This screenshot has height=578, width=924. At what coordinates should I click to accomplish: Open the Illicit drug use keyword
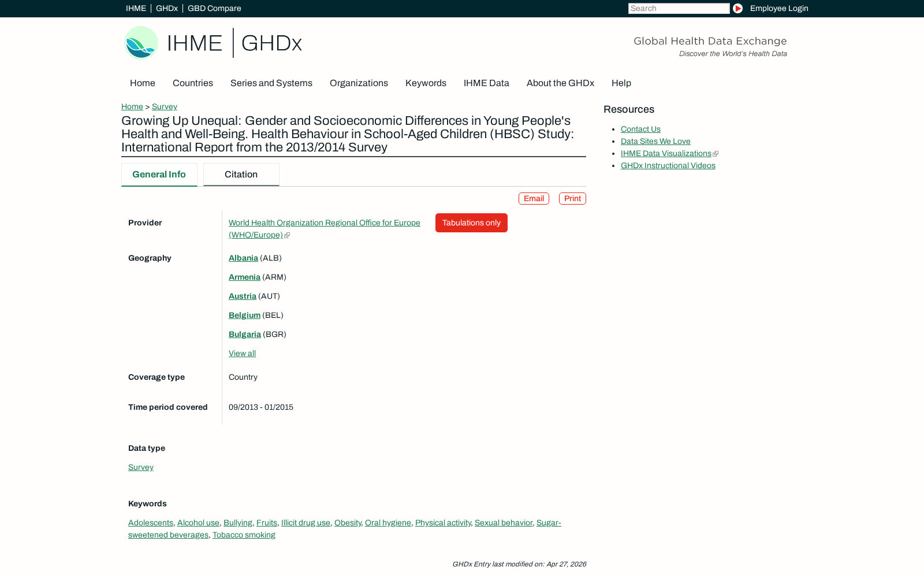(305, 523)
